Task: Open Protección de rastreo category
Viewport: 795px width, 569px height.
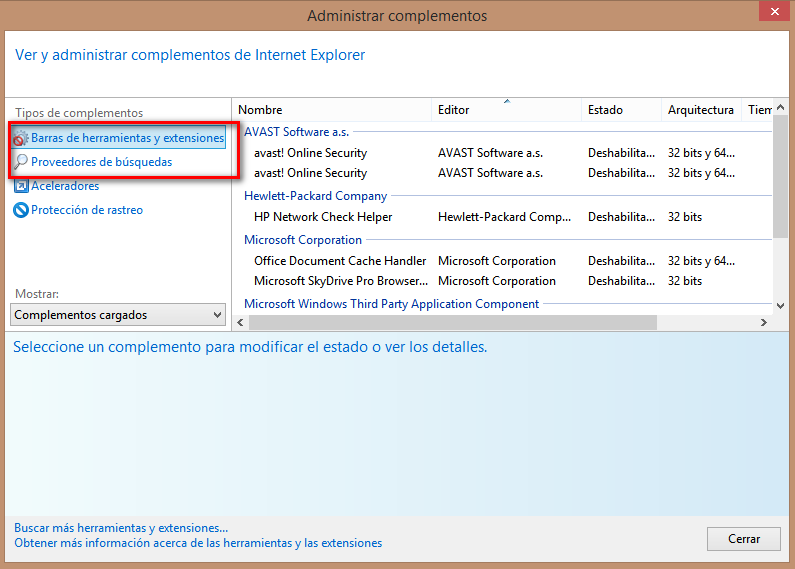Action: coord(87,210)
